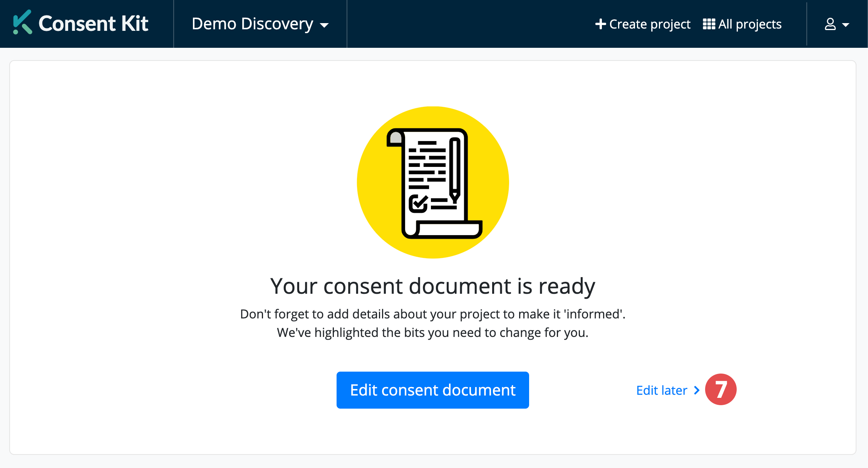Click the Consent Kit K logo icon
The height and width of the screenshot is (468, 868).
click(x=22, y=23)
